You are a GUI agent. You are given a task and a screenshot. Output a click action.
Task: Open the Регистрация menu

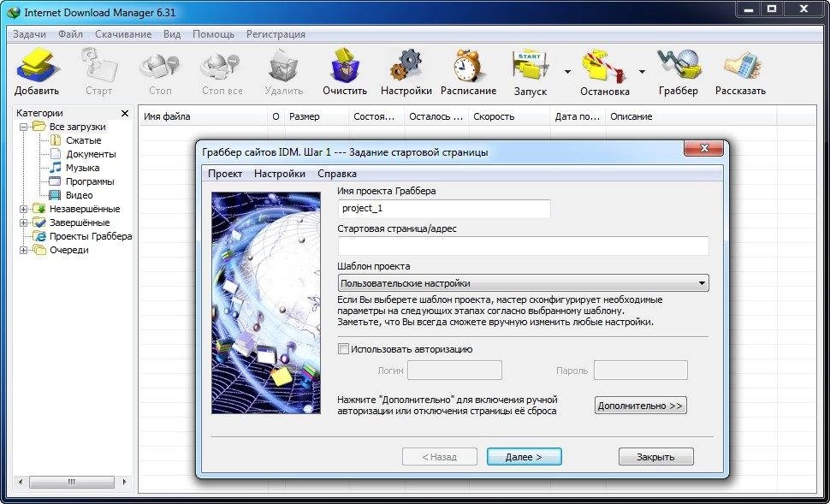coord(276,34)
